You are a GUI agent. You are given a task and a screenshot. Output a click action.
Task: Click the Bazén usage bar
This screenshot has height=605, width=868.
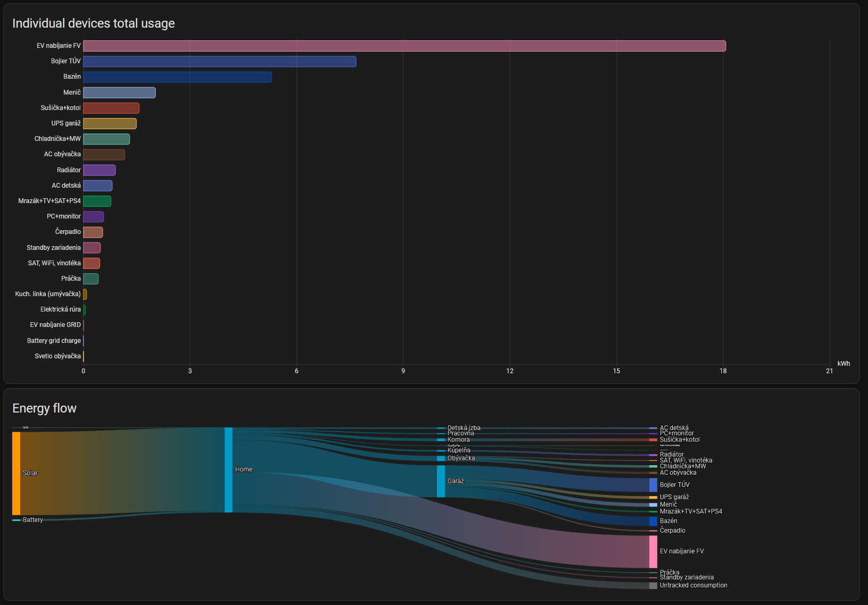(x=177, y=77)
